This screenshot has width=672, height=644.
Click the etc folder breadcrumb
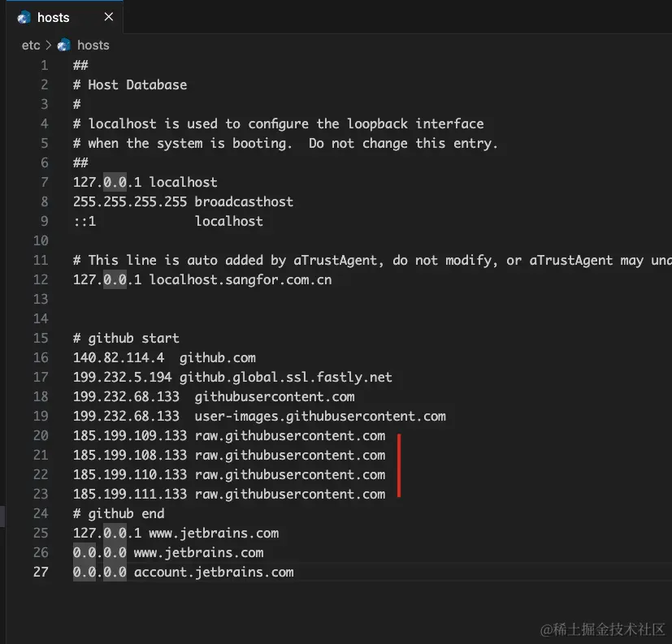click(30, 45)
